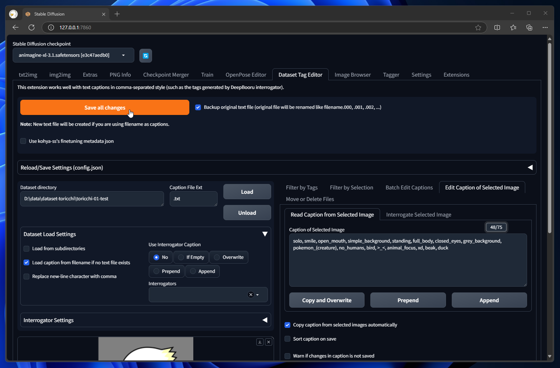560x368 pixels.
Task: Enable Load from subdirectories checkbox
Action: click(26, 249)
